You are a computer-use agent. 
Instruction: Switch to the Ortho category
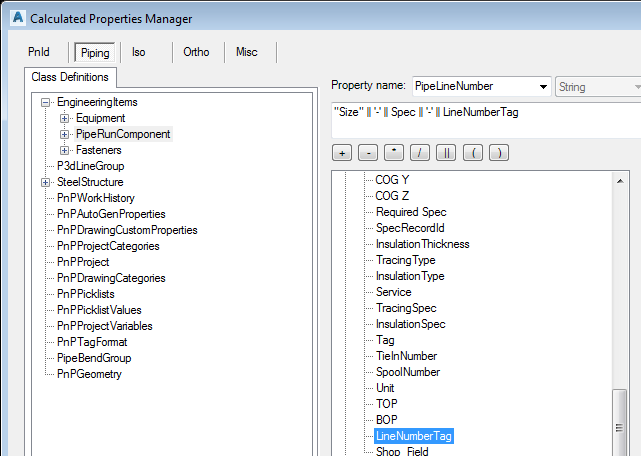coord(196,53)
